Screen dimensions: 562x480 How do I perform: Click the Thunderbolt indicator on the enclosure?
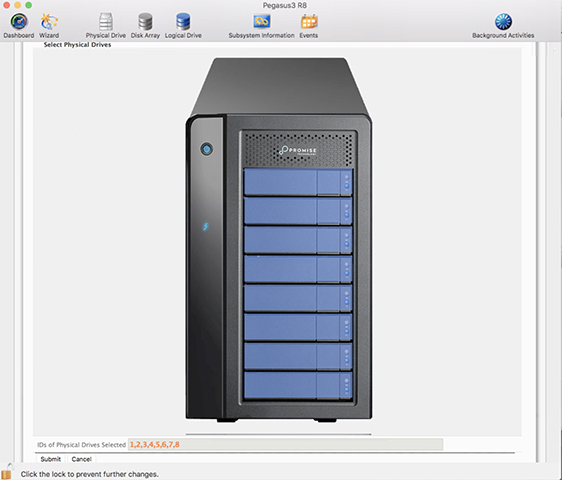tap(205, 227)
